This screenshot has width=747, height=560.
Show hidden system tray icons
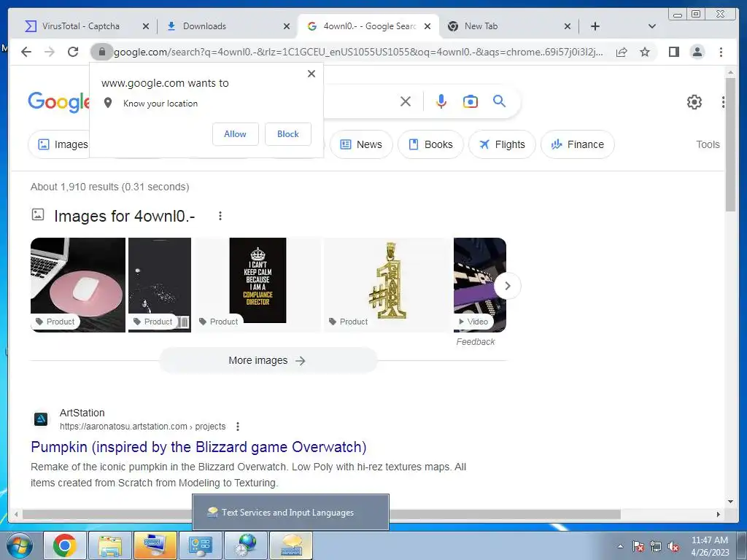[620, 546]
